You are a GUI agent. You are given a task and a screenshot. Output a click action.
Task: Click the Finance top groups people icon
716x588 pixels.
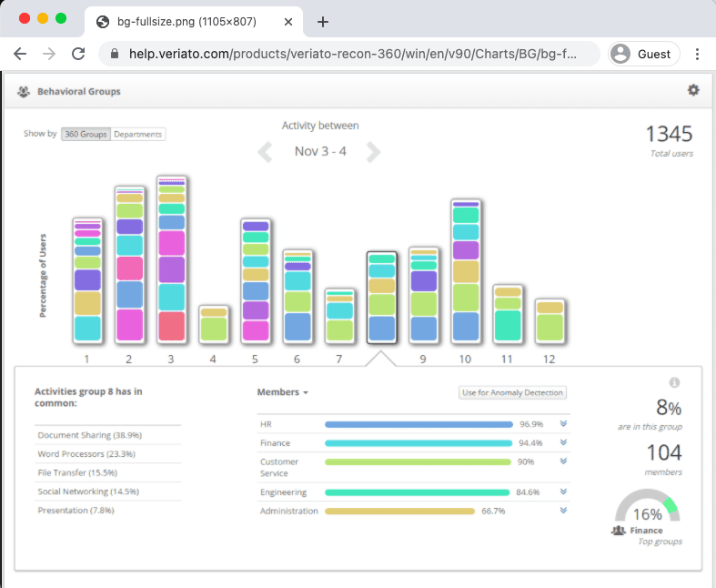point(619,531)
